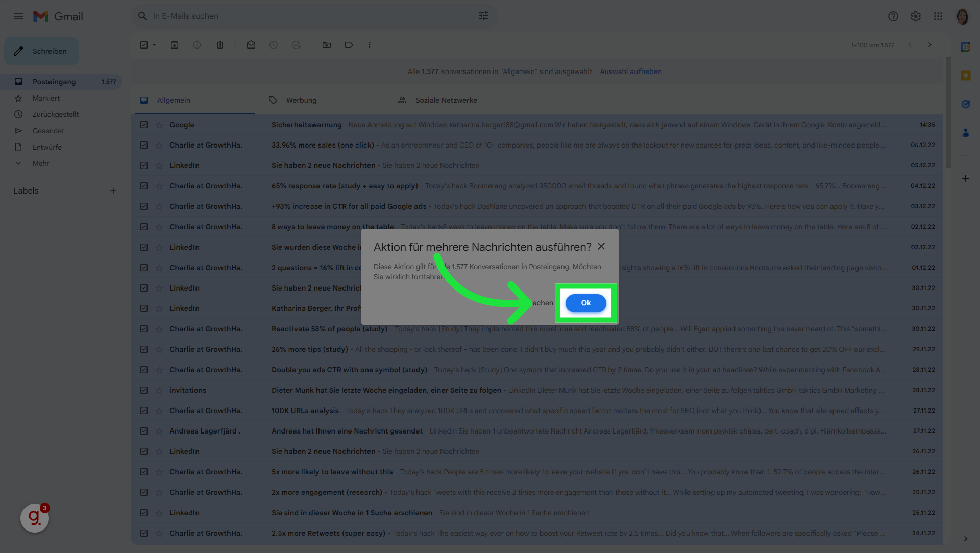Uncheck the invitations email checkbox

(144, 390)
